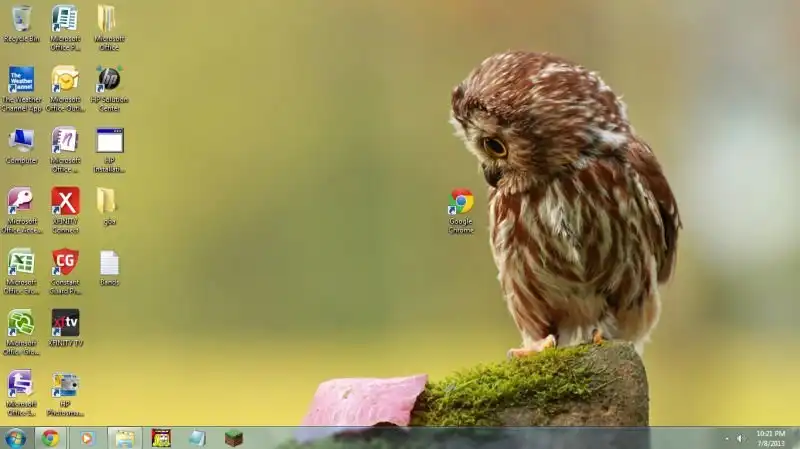Click the blank text file on desktop
This screenshot has height=449, width=800.
[x=109, y=262]
